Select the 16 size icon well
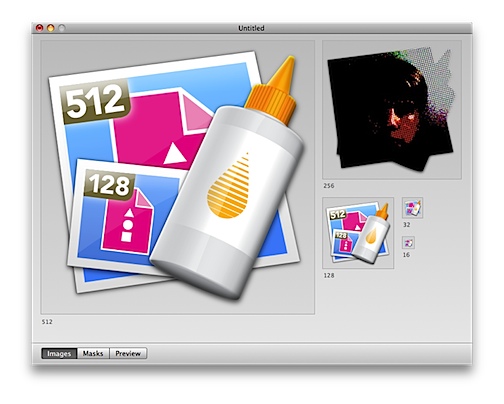504x404 pixels. point(409,243)
